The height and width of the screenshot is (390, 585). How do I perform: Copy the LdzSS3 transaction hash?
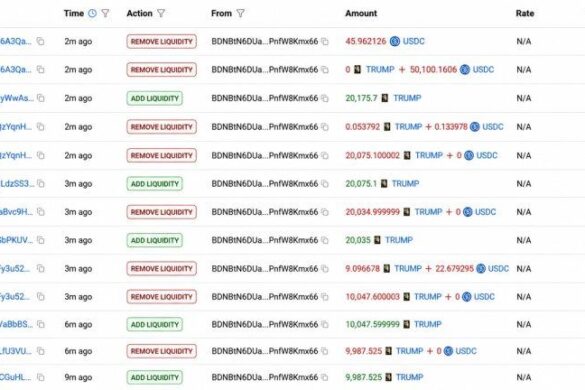coord(40,184)
